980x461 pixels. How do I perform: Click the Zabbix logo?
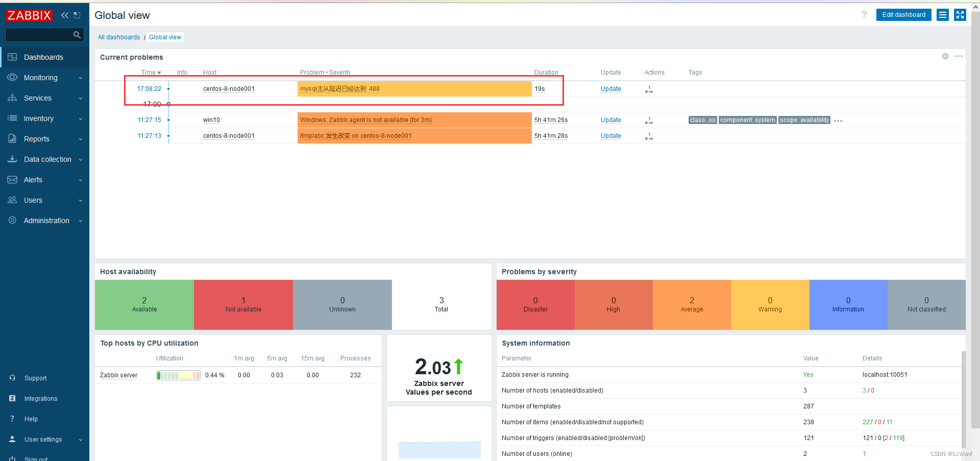click(29, 15)
